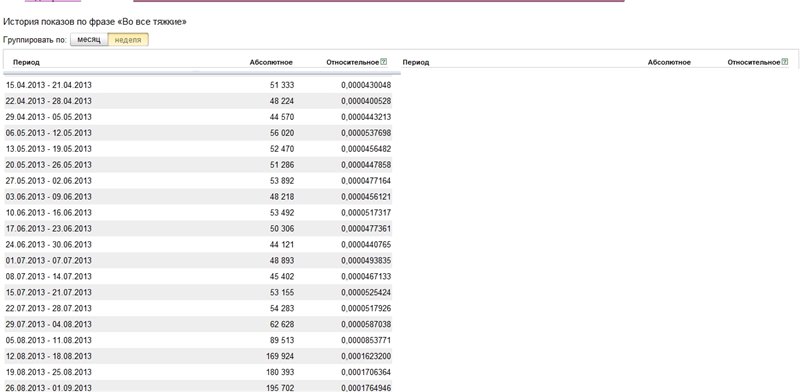Select period 03.06.2013 - 09.06.2013
The height and width of the screenshot is (392, 800).
[48, 197]
